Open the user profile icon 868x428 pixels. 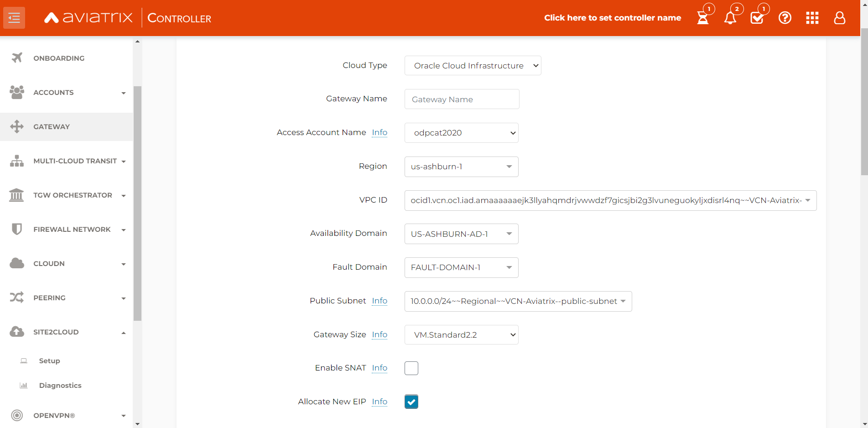(840, 18)
